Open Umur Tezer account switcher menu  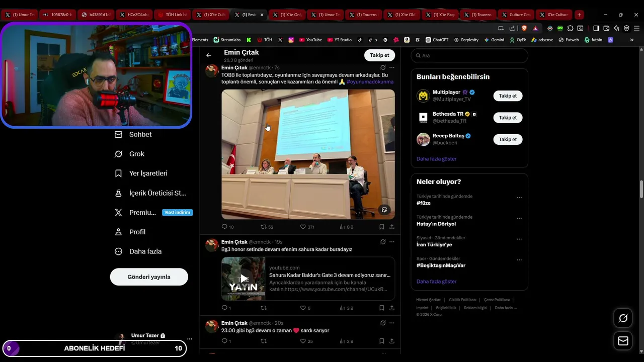189,339
